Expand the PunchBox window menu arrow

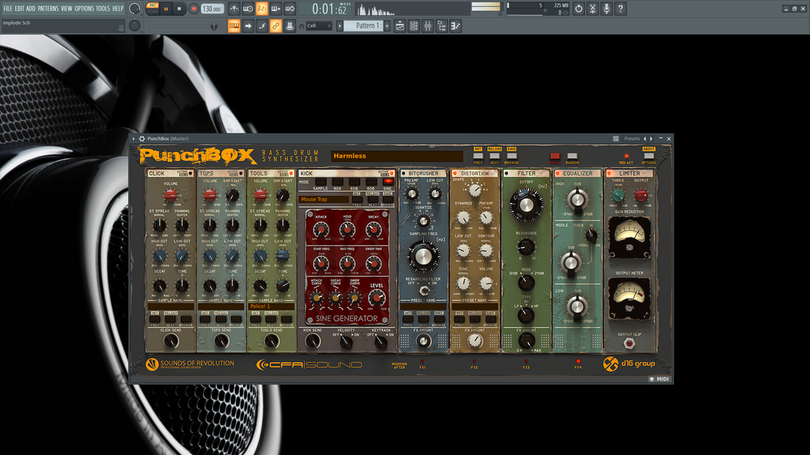point(134,139)
